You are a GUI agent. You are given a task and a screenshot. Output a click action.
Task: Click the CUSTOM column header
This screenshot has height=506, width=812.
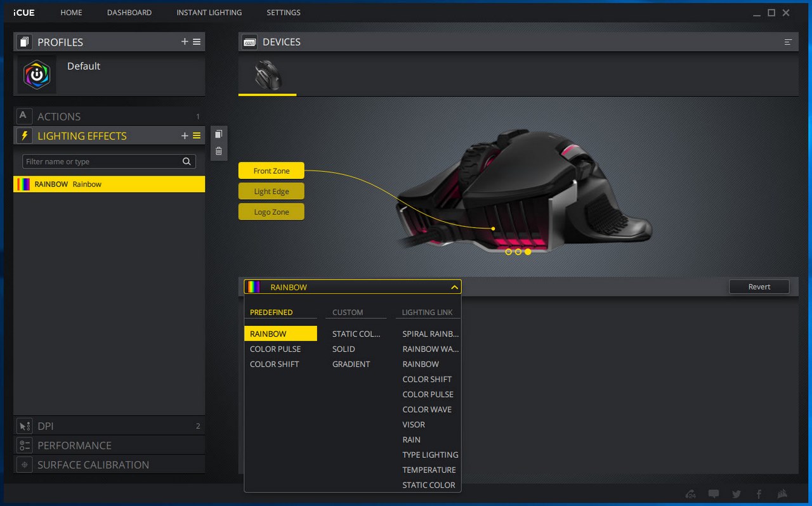(348, 312)
